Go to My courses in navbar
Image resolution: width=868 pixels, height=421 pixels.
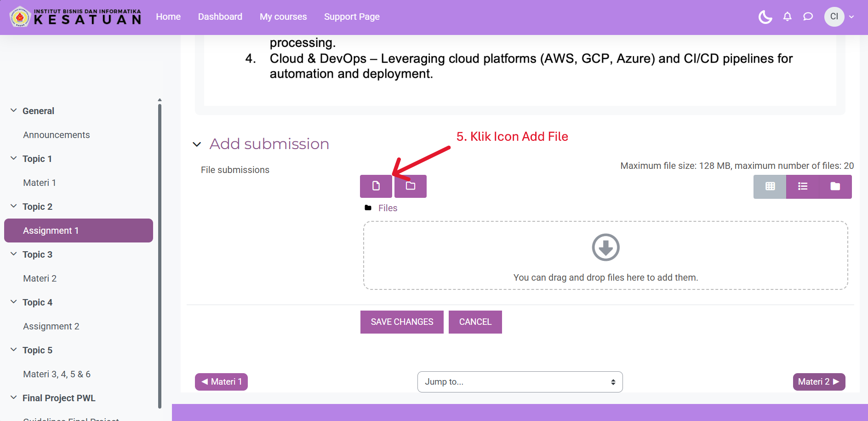(x=283, y=17)
